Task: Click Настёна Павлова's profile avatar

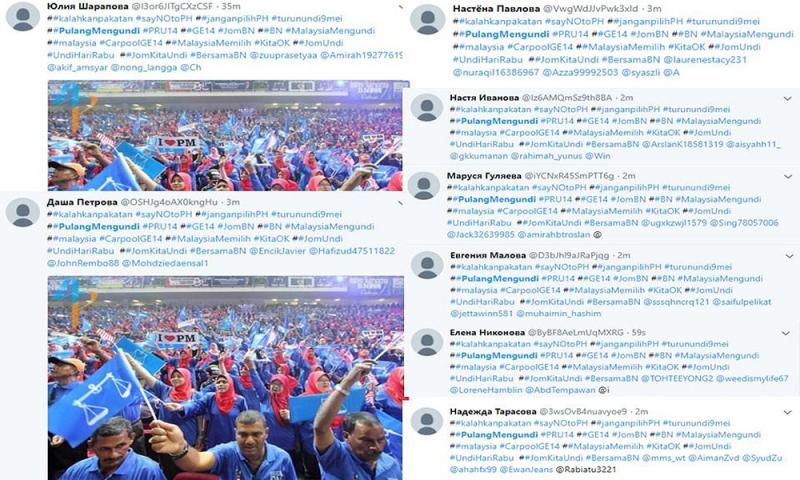Action: pyautogui.click(x=428, y=19)
